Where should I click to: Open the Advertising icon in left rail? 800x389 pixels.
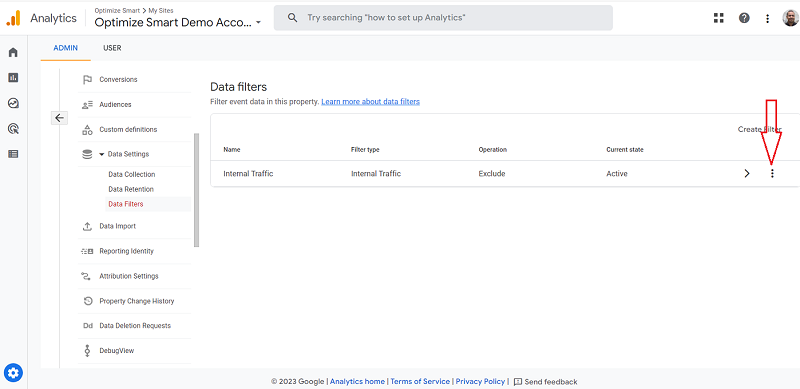[x=13, y=129]
